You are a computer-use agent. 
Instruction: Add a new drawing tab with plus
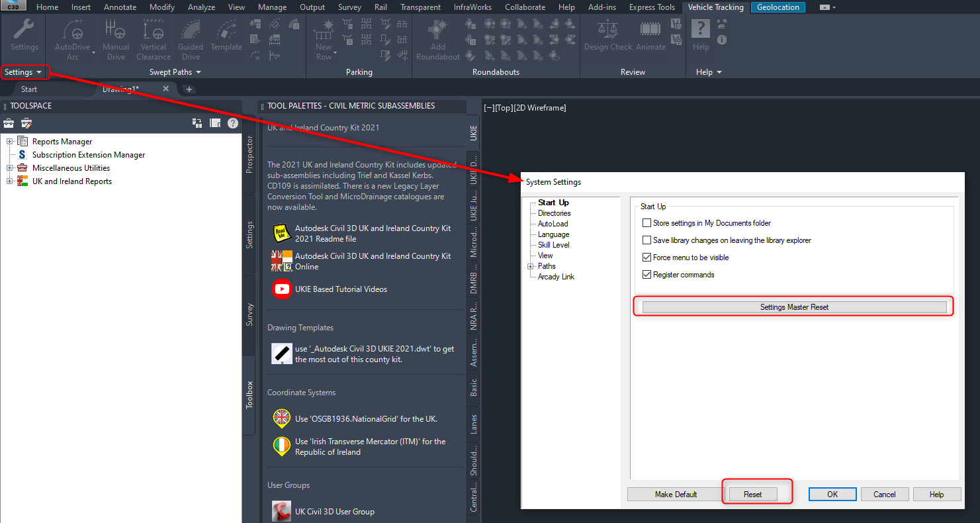189,89
